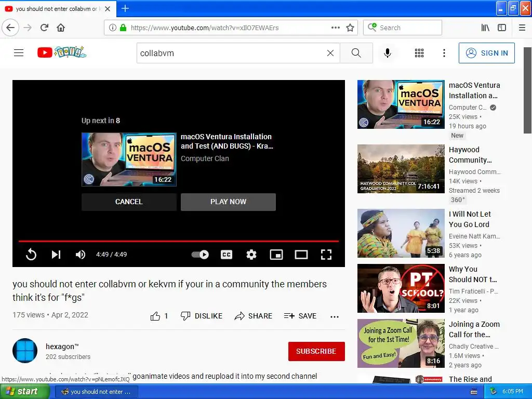
Task: Share this video
Action: pos(254,316)
